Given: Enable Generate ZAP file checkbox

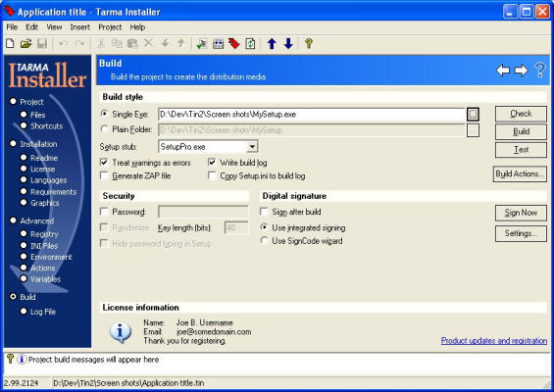Looking at the screenshot, I should click(x=104, y=175).
